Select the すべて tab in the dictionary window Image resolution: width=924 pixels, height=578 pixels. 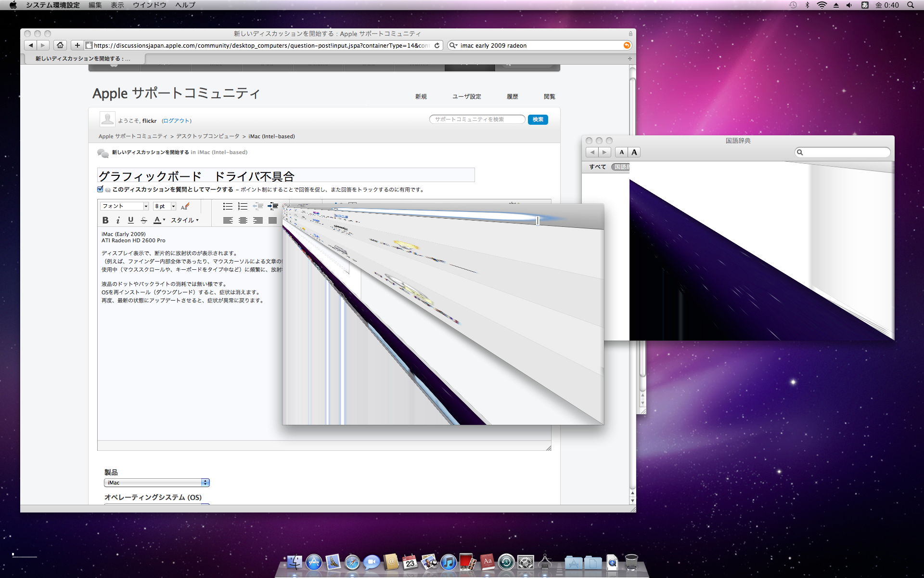[x=597, y=167]
